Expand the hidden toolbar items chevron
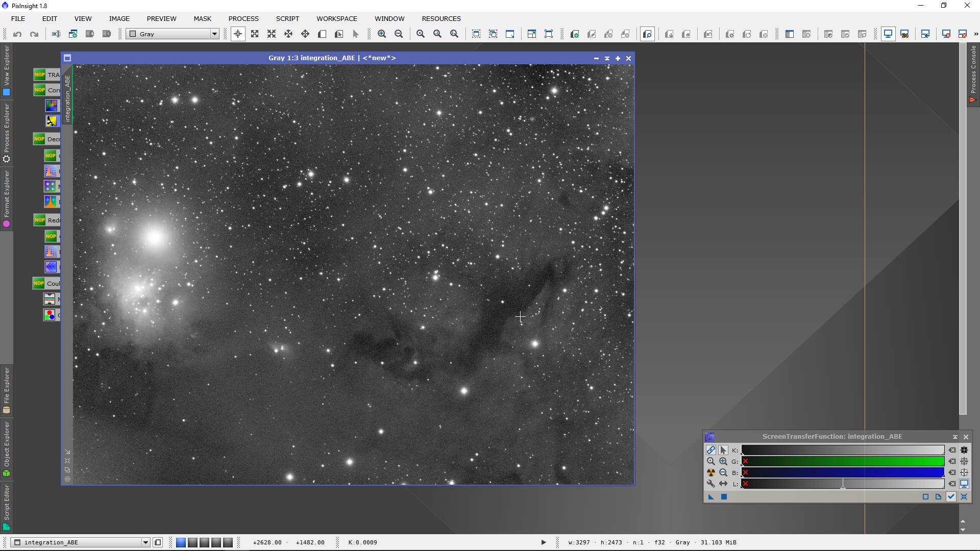Viewport: 980px width, 551px height. [x=975, y=34]
